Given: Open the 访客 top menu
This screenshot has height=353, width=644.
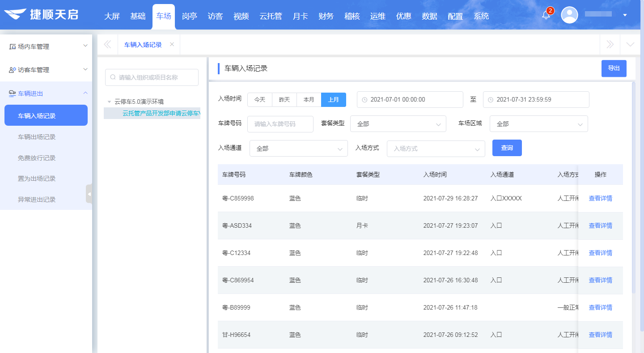Looking at the screenshot, I should [216, 17].
